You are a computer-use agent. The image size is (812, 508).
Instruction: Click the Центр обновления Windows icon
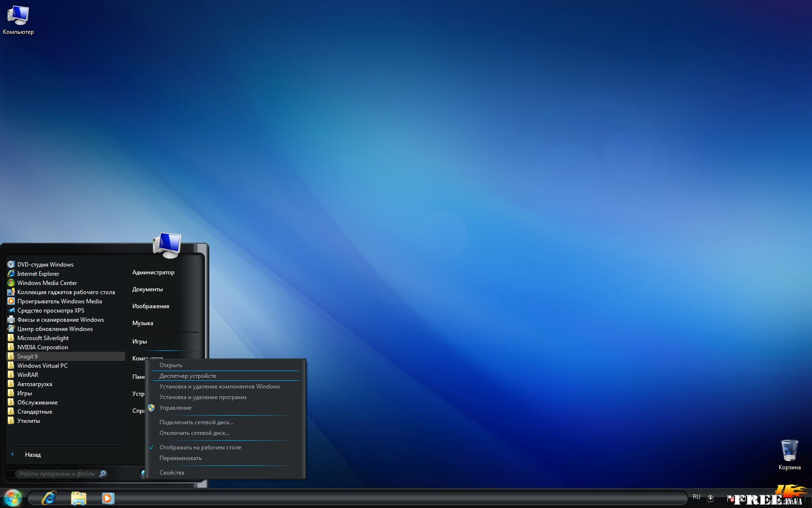[11, 329]
